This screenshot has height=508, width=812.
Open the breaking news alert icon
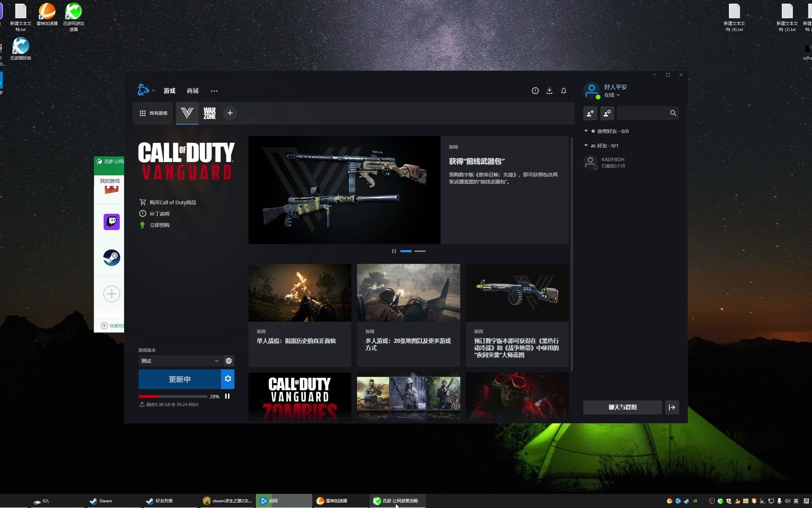coord(535,91)
